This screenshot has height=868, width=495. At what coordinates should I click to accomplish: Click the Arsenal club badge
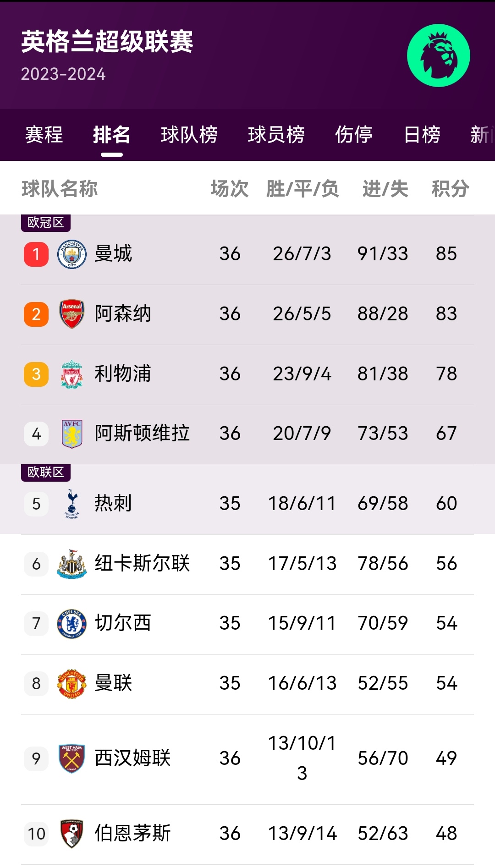tap(72, 314)
